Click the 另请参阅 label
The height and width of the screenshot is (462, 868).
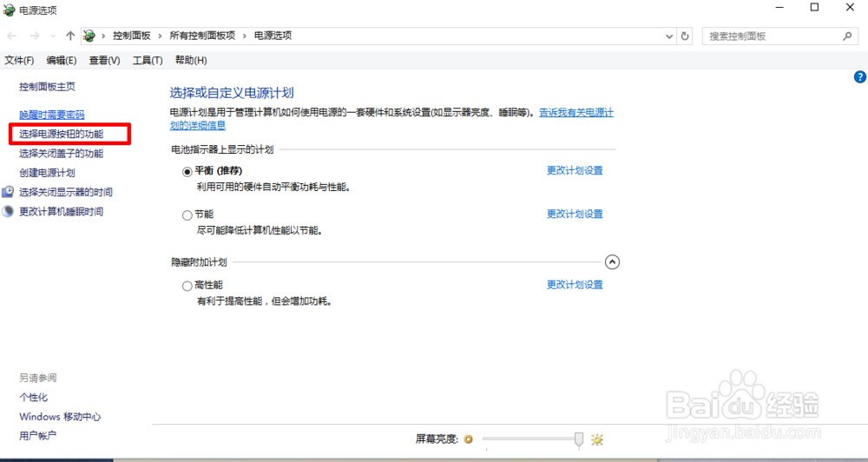pyautogui.click(x=37, y=378)
